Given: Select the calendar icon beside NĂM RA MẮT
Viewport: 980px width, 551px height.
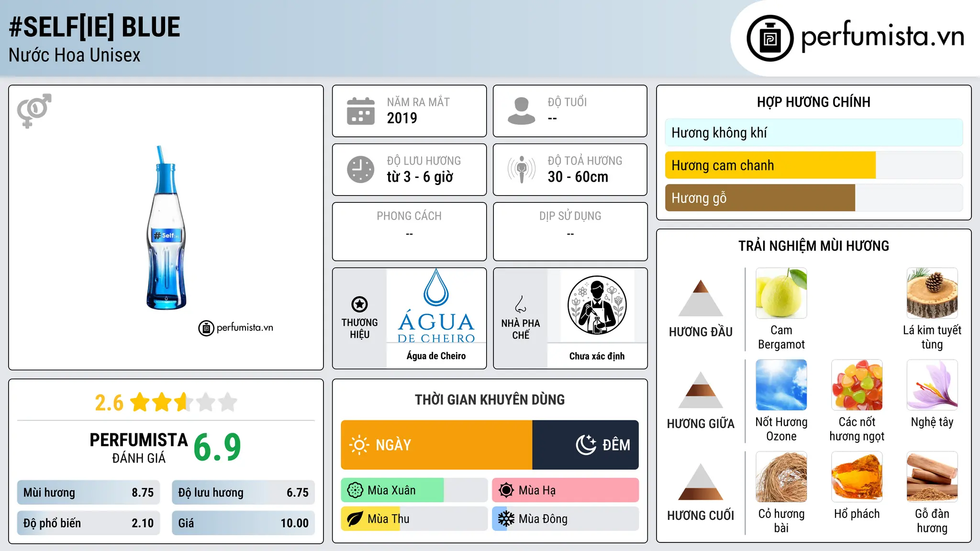Looking at the screenshot, I should coord(361,111).
